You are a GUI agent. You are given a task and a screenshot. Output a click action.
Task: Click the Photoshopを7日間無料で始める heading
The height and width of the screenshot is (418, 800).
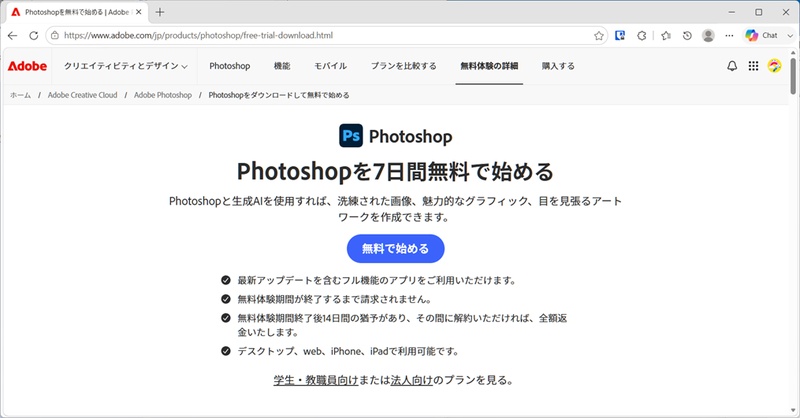point(395,171)
